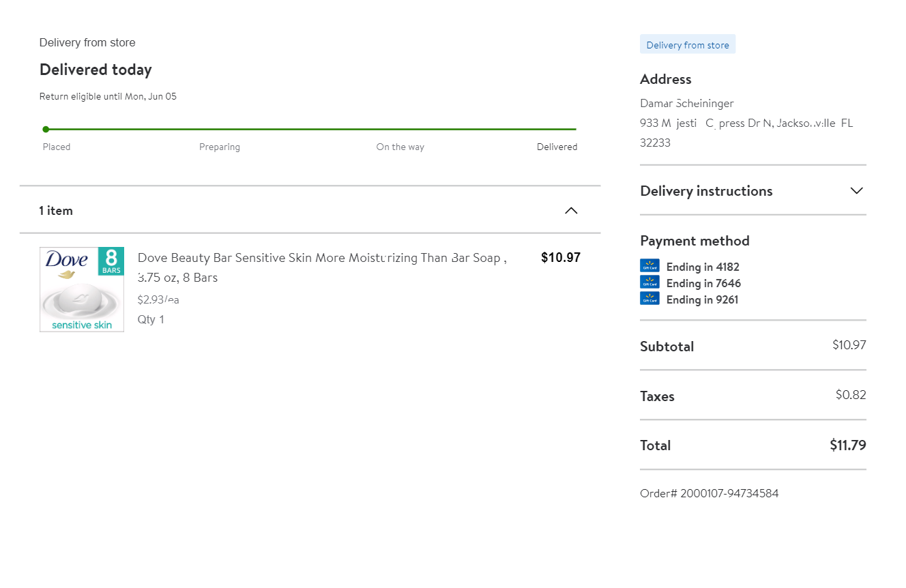The width and height of the screenshot is (906, 588).
Task: Click the Delivered progress step label
Action: pyautogui.click(x=557, y=147)
